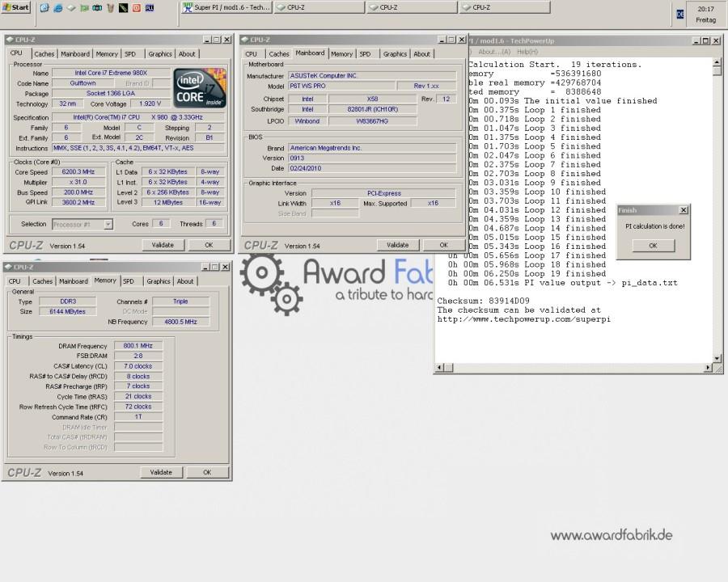Open Memory tab in the CPU-Z processor window
The height and width of the screenshot is (582, 728).
(x=107, y=54)
